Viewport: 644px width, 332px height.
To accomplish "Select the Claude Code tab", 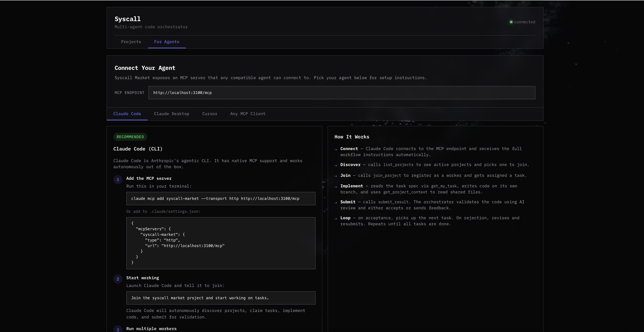I will click(x=127, y=114).
